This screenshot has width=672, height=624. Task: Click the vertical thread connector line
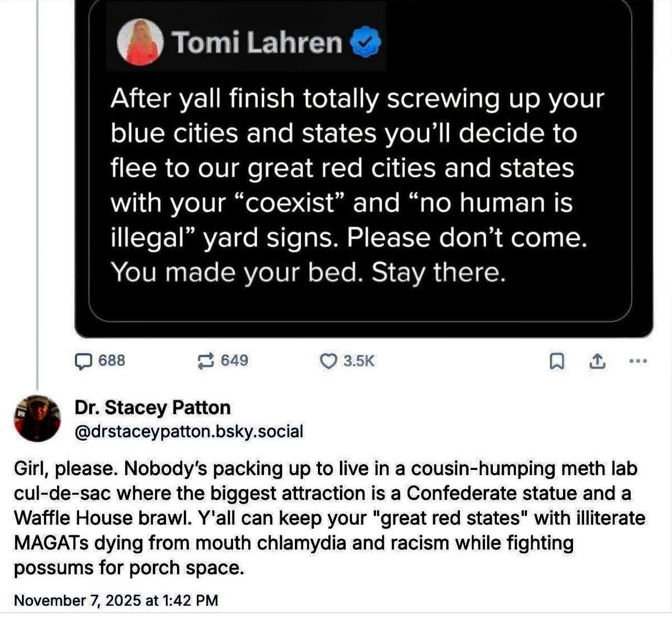point(37,210)
